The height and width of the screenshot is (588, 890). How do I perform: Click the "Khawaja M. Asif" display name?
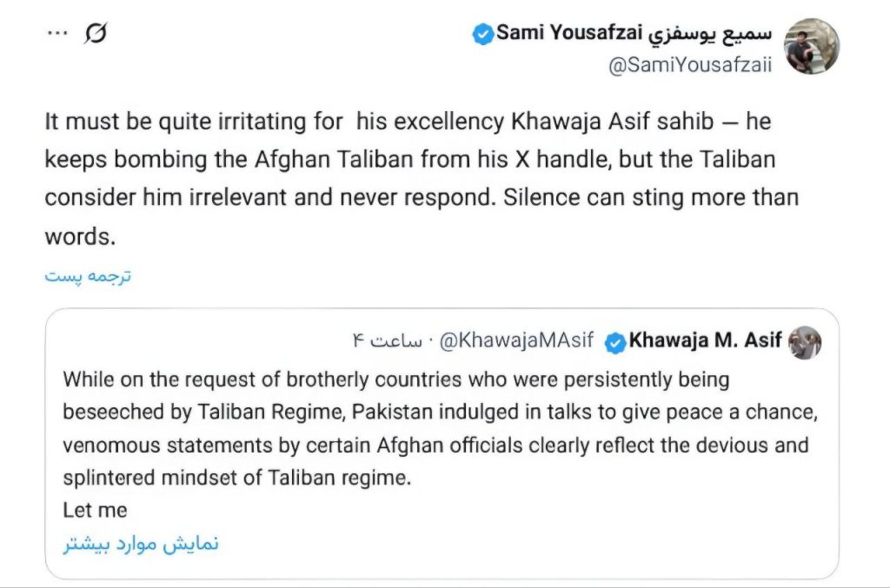705,340
